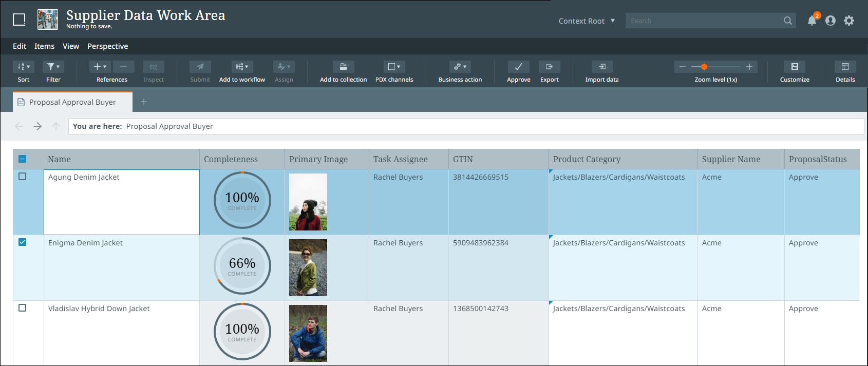Click the Enigma Denim Jacket primary image
This screenshot has width=868, height=366.
point(308,267)
